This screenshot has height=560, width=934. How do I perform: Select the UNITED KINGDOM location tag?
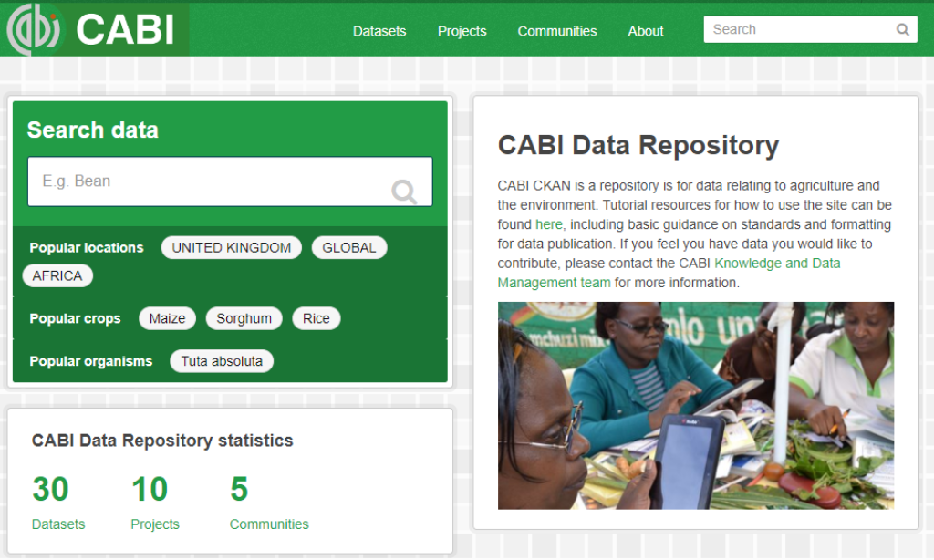(x=231, y=248)
